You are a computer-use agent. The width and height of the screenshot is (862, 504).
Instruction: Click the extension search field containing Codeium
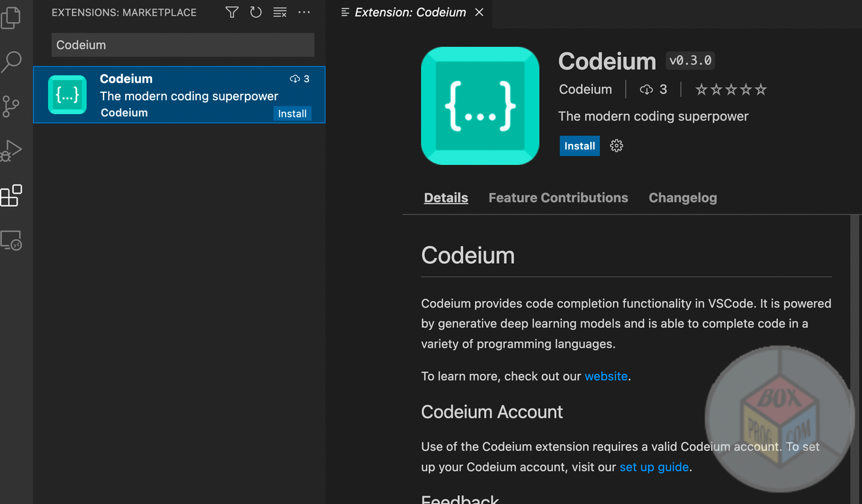[183, 45]
